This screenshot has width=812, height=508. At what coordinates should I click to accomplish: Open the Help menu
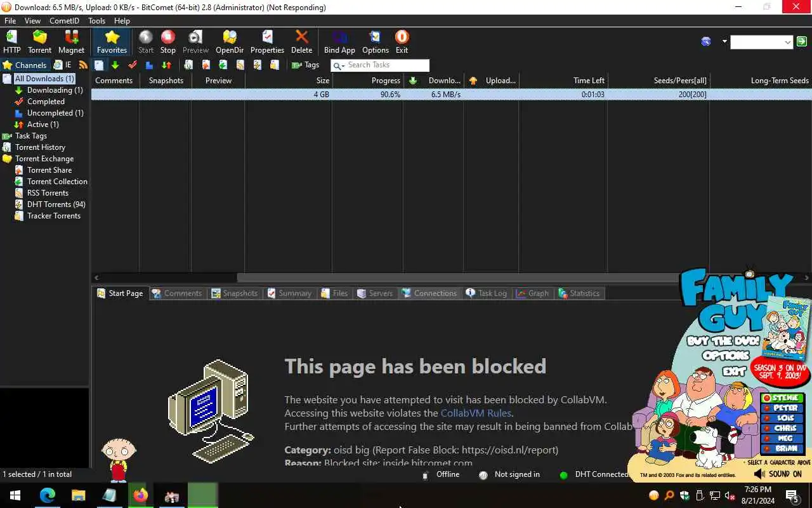coord(122,21)
